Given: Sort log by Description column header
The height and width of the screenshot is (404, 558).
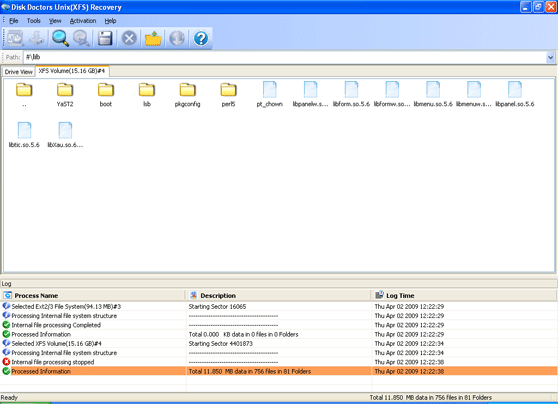Looking at the screenshot, I should tap(279, 295).
